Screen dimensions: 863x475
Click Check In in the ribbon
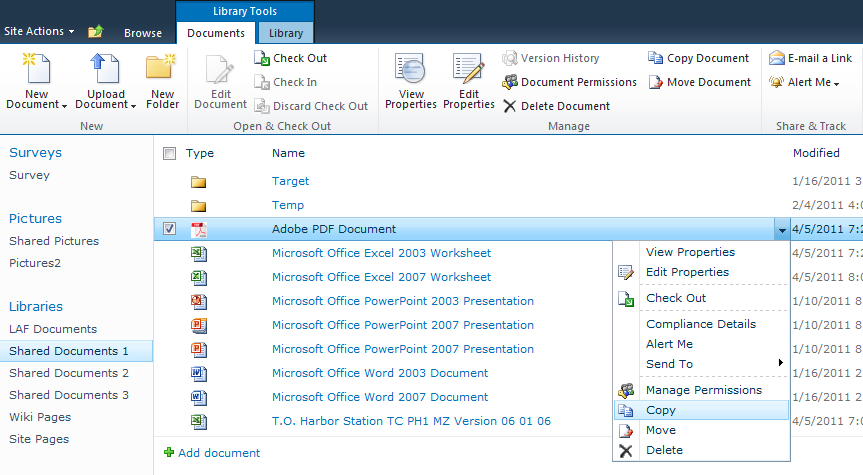pyautogui.click(x=286, y=82)
